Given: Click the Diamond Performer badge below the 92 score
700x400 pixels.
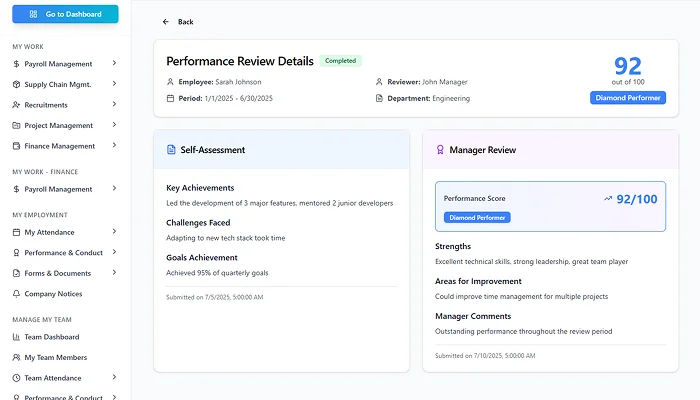Looking at the screenshot, I should click(x=627, y=98).
